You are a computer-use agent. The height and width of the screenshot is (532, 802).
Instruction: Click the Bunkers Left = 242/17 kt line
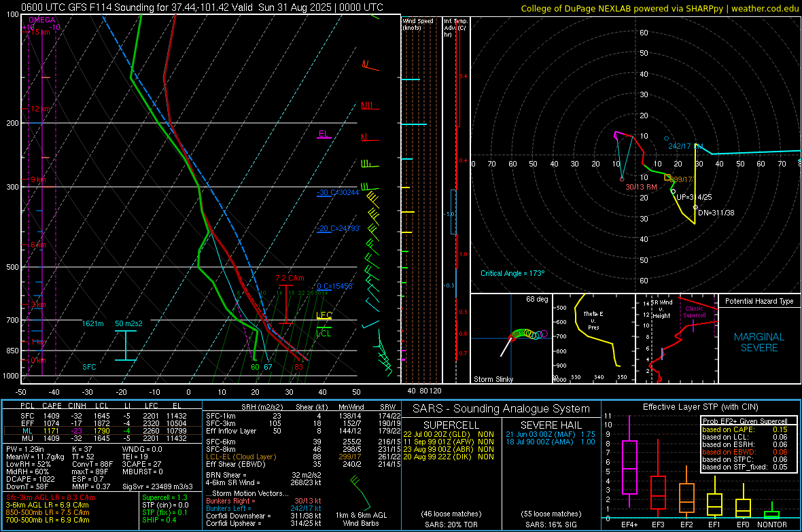click(264, 508)
